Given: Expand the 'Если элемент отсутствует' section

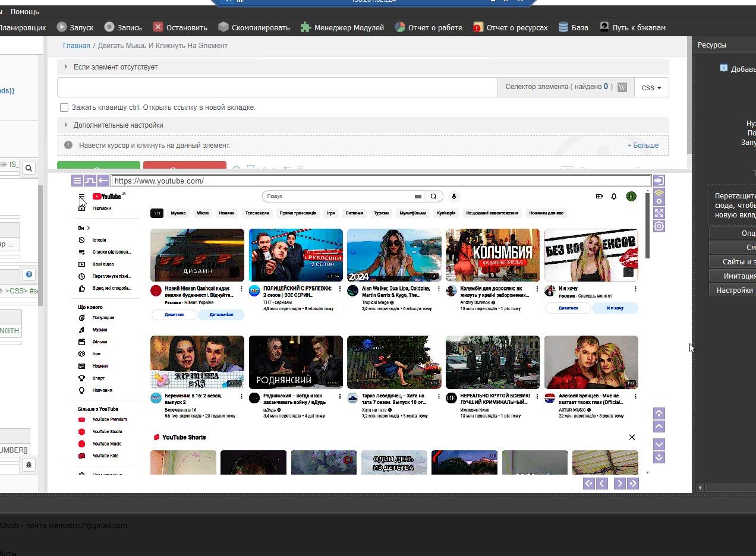Looking at the screenshot, I should 115,67.
